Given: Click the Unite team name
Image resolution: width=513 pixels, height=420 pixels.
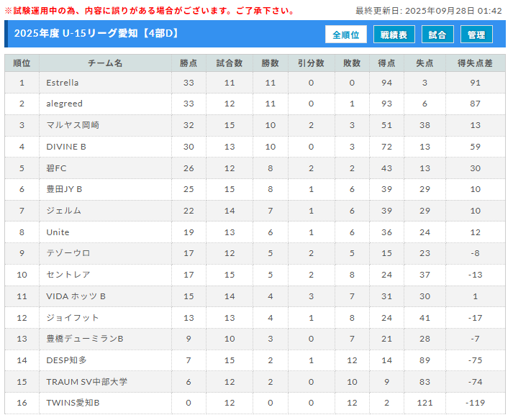Looking at the screenshot, I should coord(58,232).
